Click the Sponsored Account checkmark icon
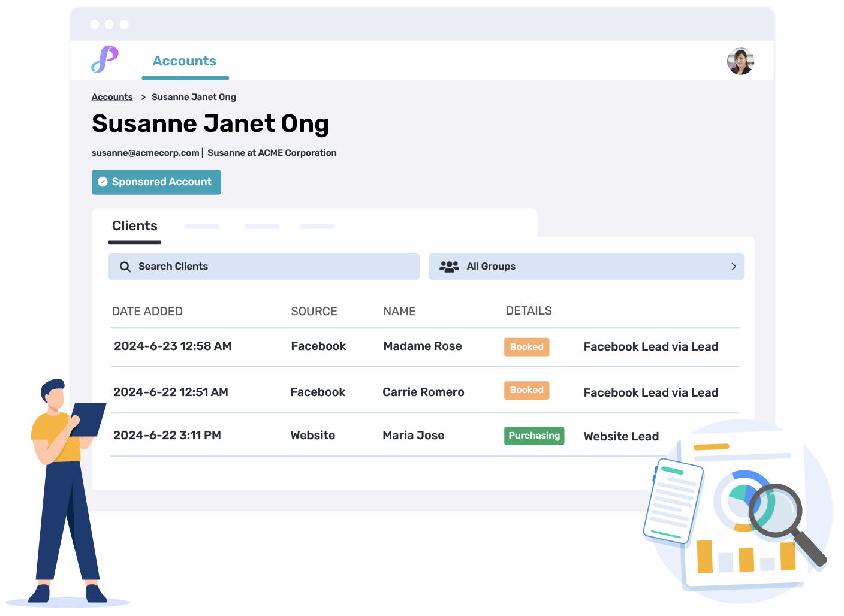Screen dimensions: 844x616 [x=103, y=182]
